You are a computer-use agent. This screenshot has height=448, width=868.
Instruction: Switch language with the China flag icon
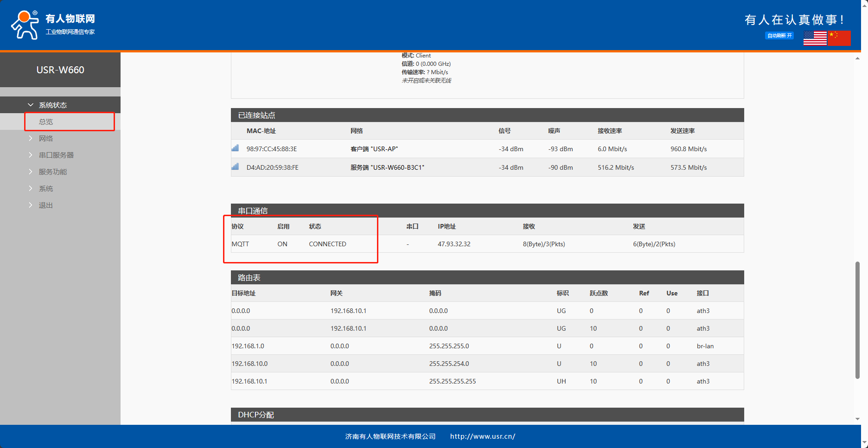pos(839,38)
